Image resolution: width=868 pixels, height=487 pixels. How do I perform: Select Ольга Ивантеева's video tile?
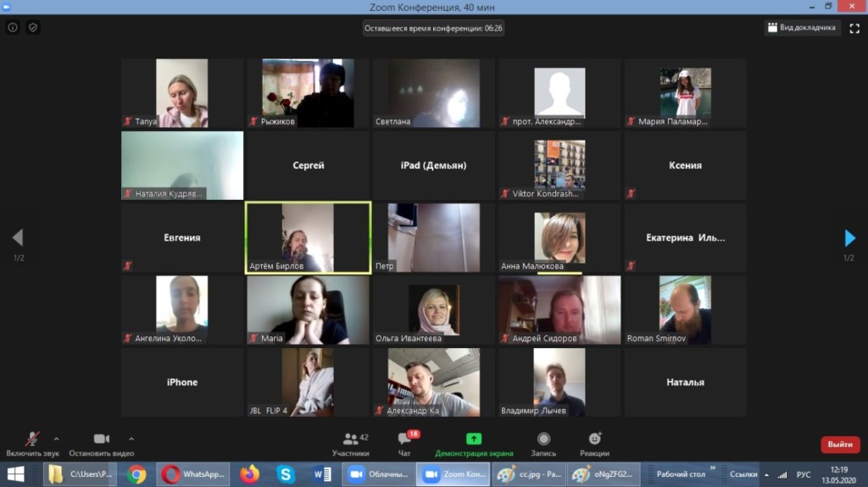coord(433,310)
